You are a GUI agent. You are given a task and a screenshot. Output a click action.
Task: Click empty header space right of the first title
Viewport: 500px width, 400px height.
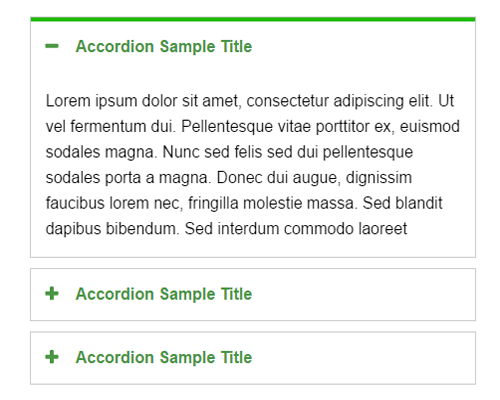tap(363, 46)
